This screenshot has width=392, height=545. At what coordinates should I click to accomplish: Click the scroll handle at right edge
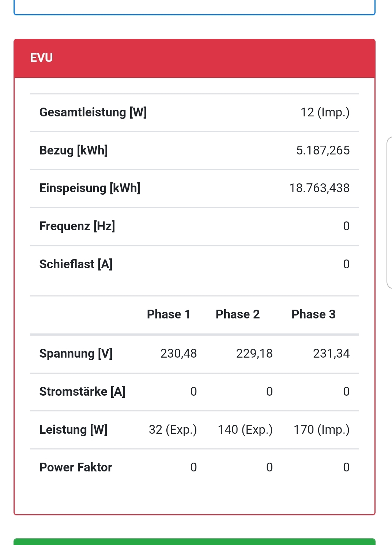[x=389, y=212]
